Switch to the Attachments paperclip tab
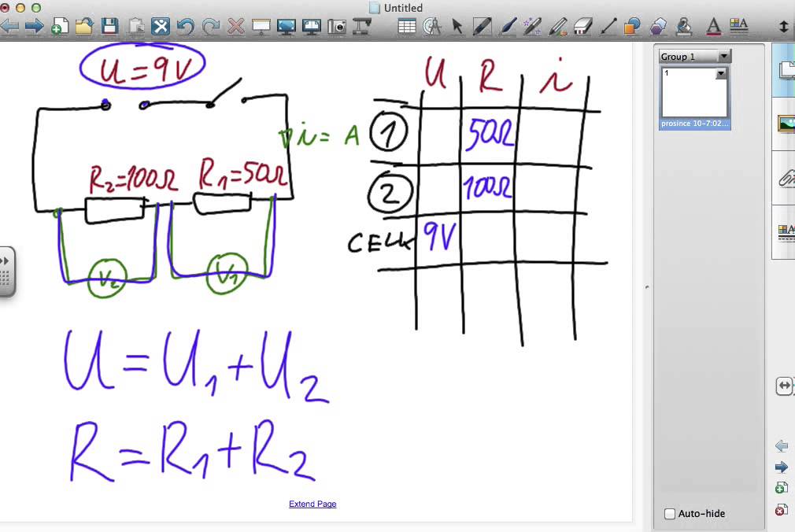 coord(785,178)
